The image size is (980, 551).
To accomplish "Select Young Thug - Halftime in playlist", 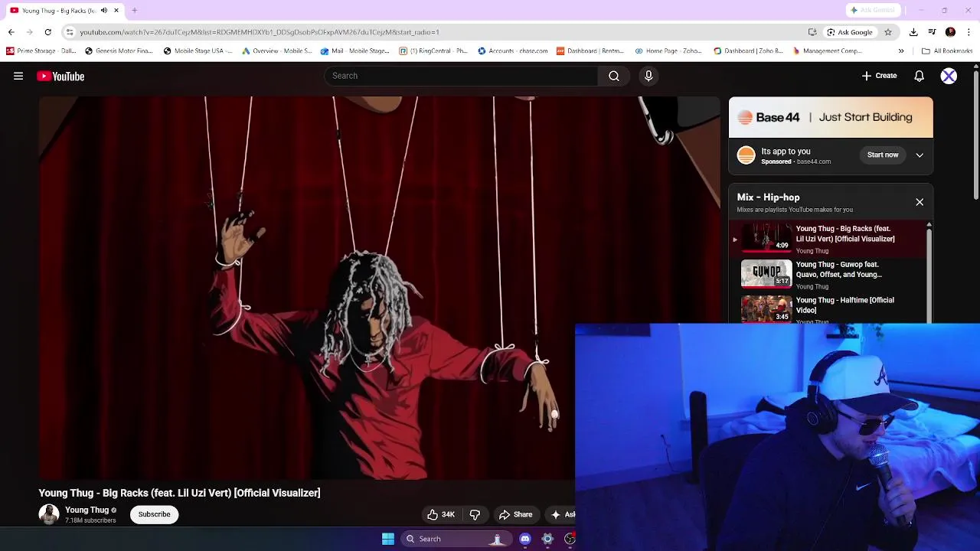I will (x=827, y=308).
